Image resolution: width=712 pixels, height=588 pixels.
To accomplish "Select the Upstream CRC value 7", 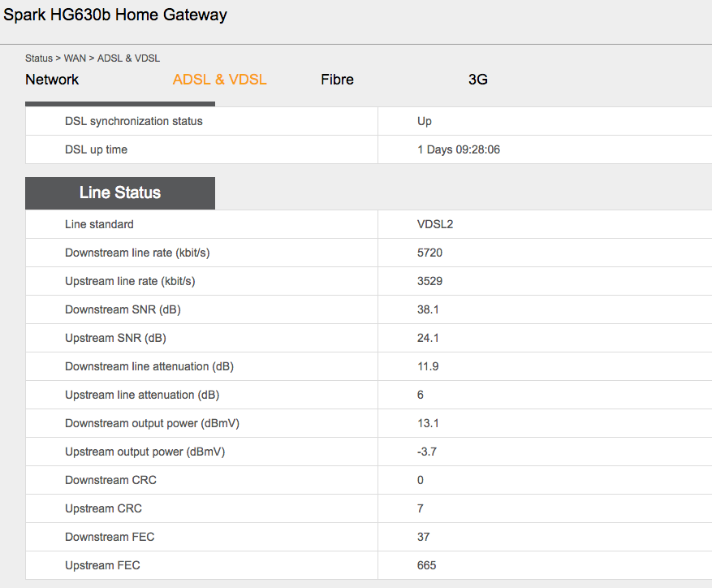I will tap(421, 509).
